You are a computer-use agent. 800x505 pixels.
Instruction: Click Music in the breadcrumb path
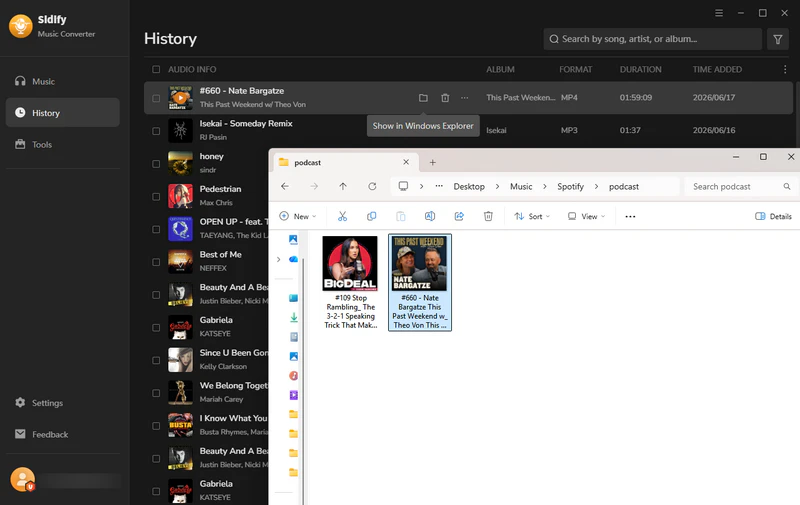click(x=521, y=187)
